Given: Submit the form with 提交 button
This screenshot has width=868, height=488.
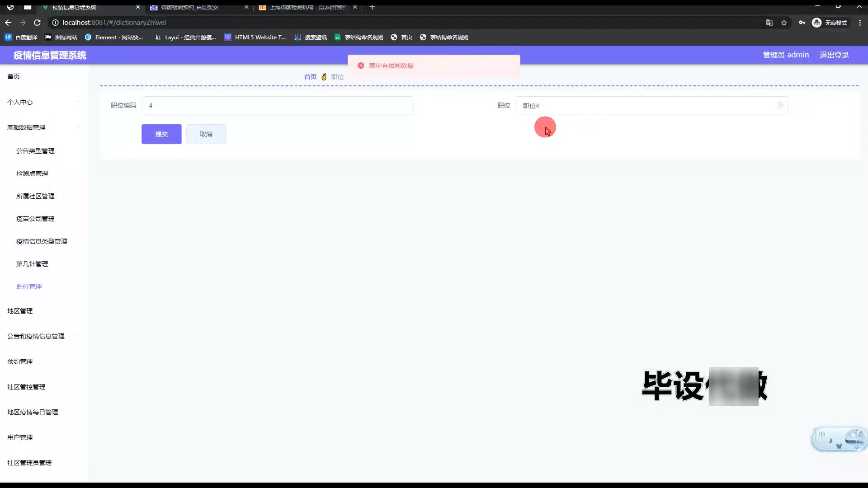Looking at the screenshot, I should [x=161, y=134].
